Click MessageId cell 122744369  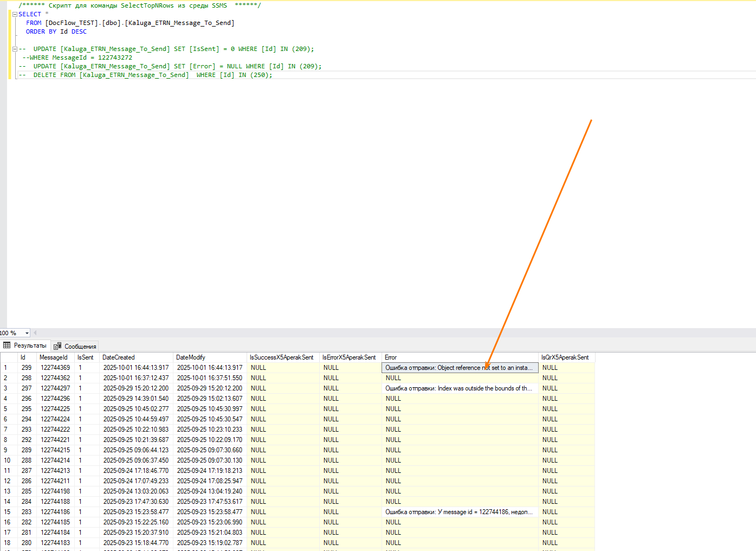(56, 368)
